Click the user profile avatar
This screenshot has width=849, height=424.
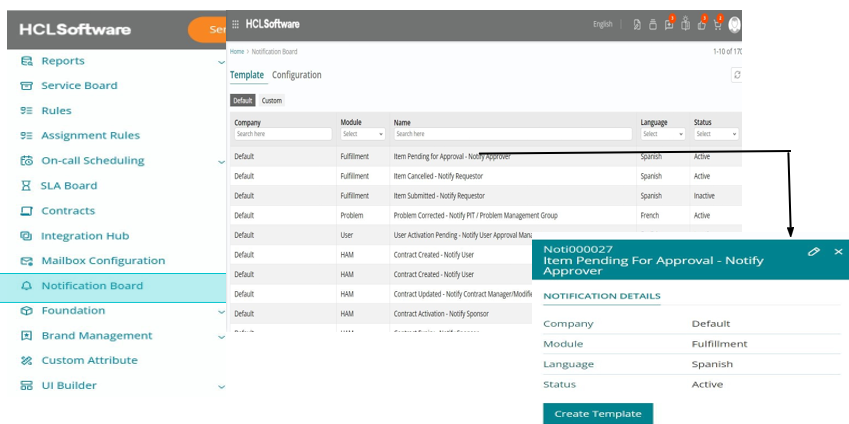click(736, 24)
